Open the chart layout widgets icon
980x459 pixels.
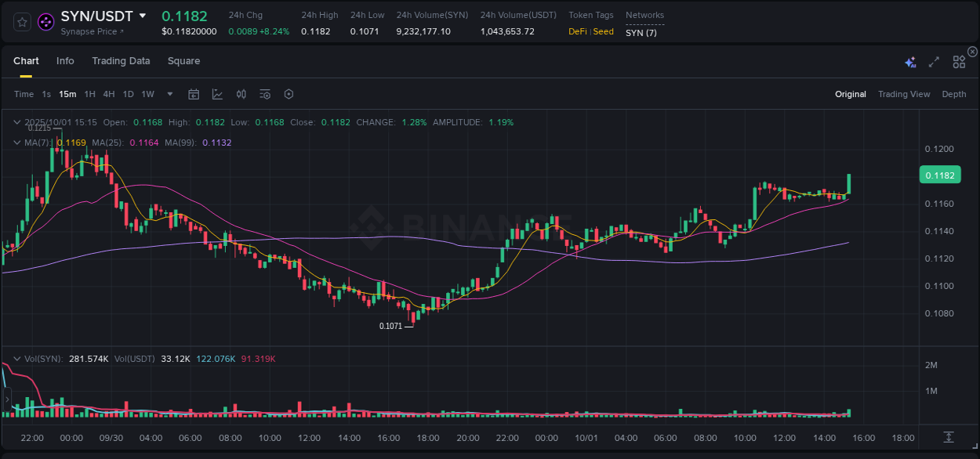click(x=958, y=61)
